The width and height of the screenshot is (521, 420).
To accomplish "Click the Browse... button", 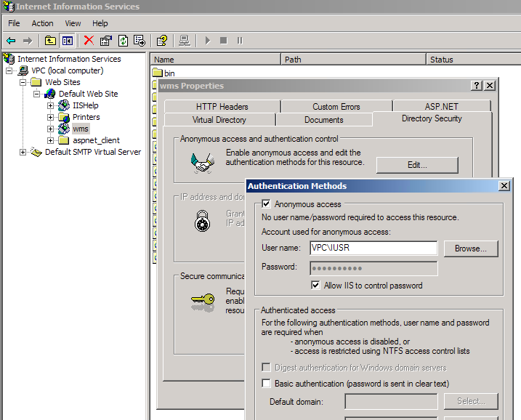I will pyautogui.click(x=470, y=249).
